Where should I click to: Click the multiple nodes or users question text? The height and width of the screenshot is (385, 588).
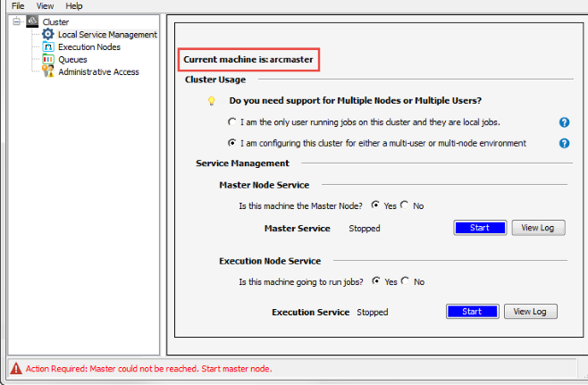point(356,100)
